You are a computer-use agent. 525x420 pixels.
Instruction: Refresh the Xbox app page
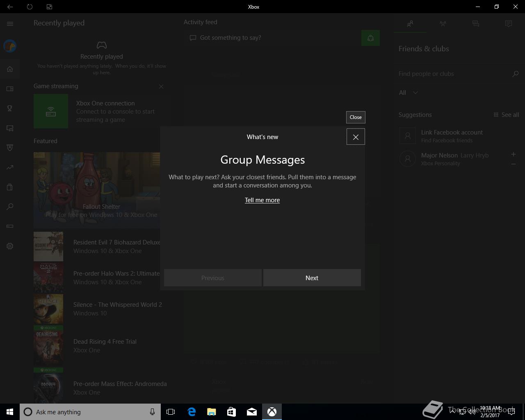[30, 7]
